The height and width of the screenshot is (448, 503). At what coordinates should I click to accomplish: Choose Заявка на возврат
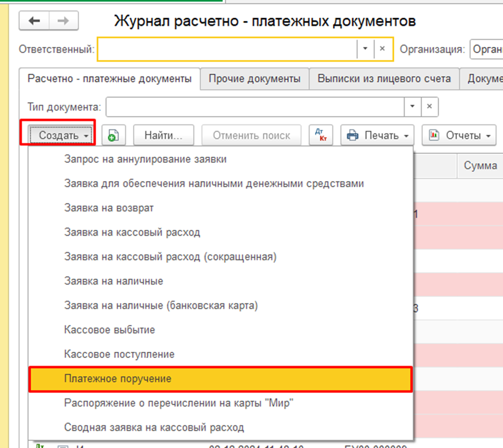point(221,208)
